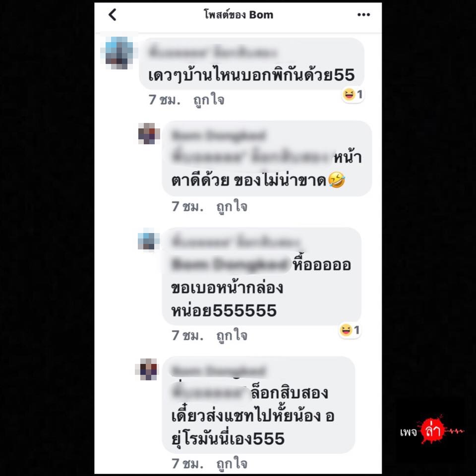
Task: Open the laughing reaction count on first comment
Action: click(353, 94)
